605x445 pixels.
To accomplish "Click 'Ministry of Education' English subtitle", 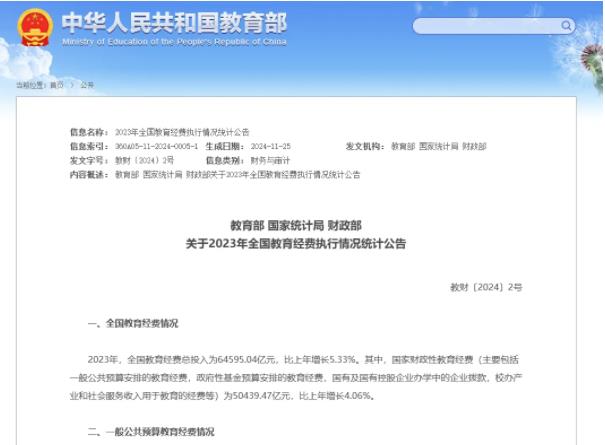I will tap(174, 41).
